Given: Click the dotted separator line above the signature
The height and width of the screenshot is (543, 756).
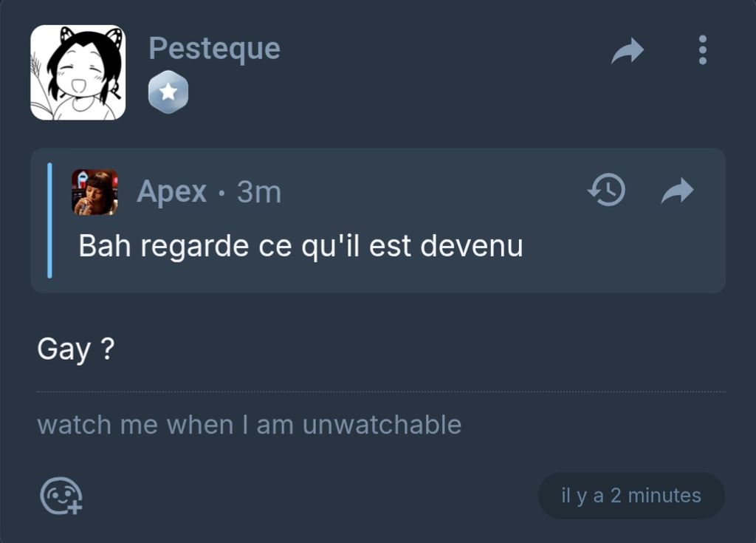Looking at the screenshot, I should pos(381,392).
